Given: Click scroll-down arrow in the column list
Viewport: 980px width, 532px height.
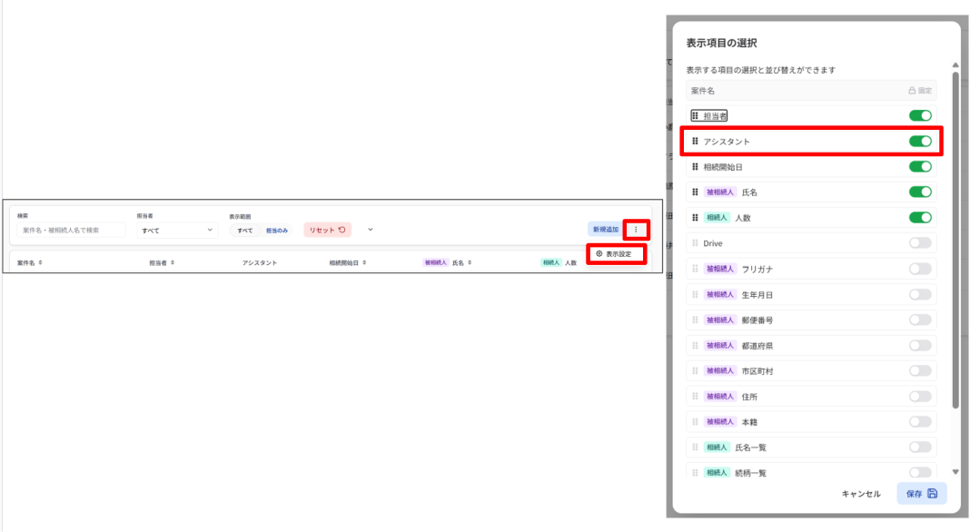Looking at the screenshot, I should (x=955, y=472).
